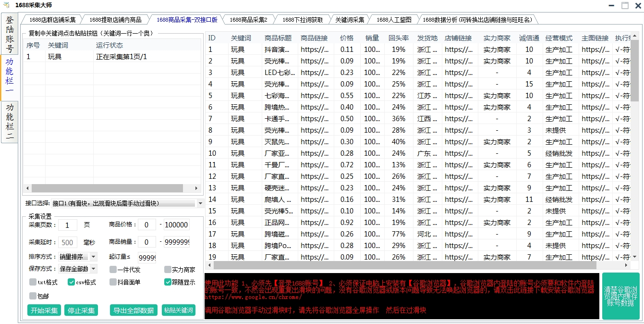The height and width of the screenshot is (324, 644).
Task: Click the 回头率 column header
Action: 399,38
